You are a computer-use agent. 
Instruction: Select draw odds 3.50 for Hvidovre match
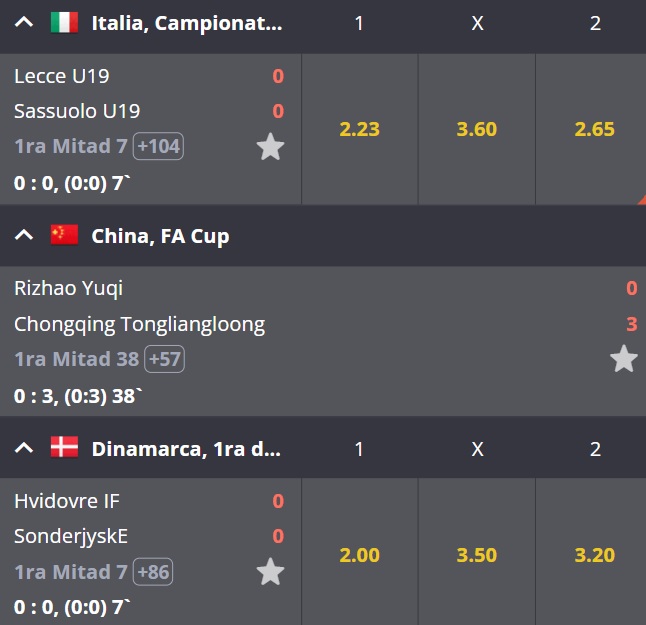(477, 555)
